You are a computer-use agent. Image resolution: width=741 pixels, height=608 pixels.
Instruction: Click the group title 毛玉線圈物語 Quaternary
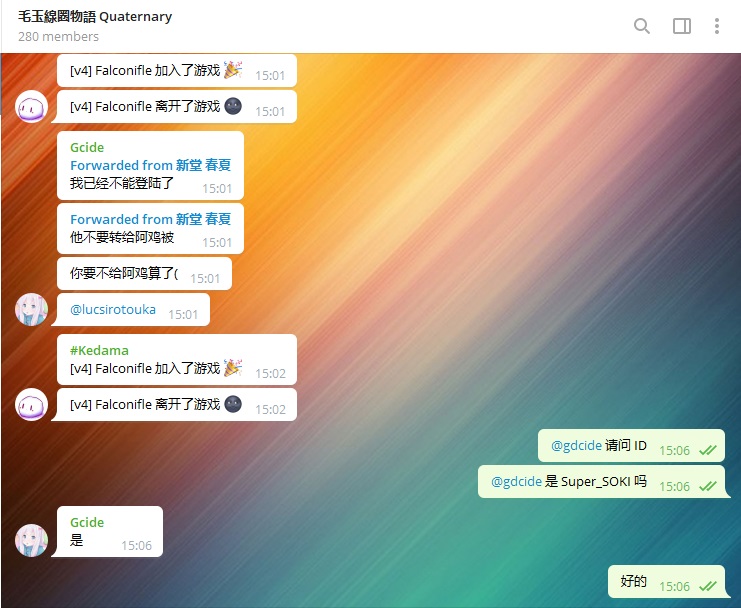95,17
